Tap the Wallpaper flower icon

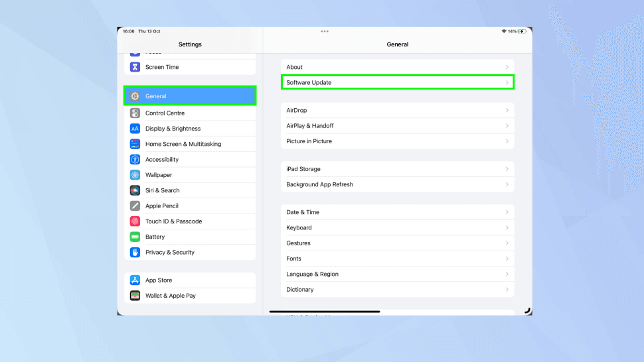coord(135,175)
